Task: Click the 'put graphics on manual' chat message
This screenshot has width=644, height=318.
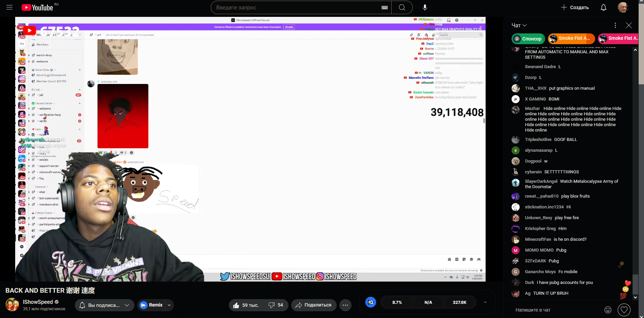Action: click(x=572, y=88)
